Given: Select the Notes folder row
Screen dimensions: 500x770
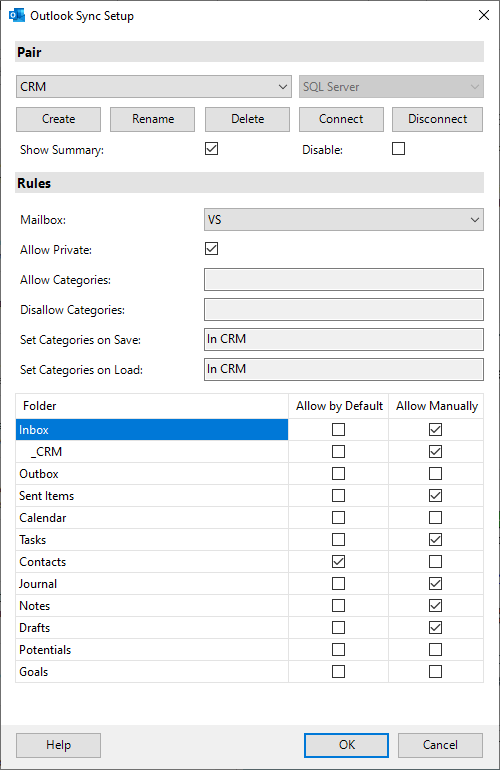Looking at the screenshot, I should coord(152,605).
